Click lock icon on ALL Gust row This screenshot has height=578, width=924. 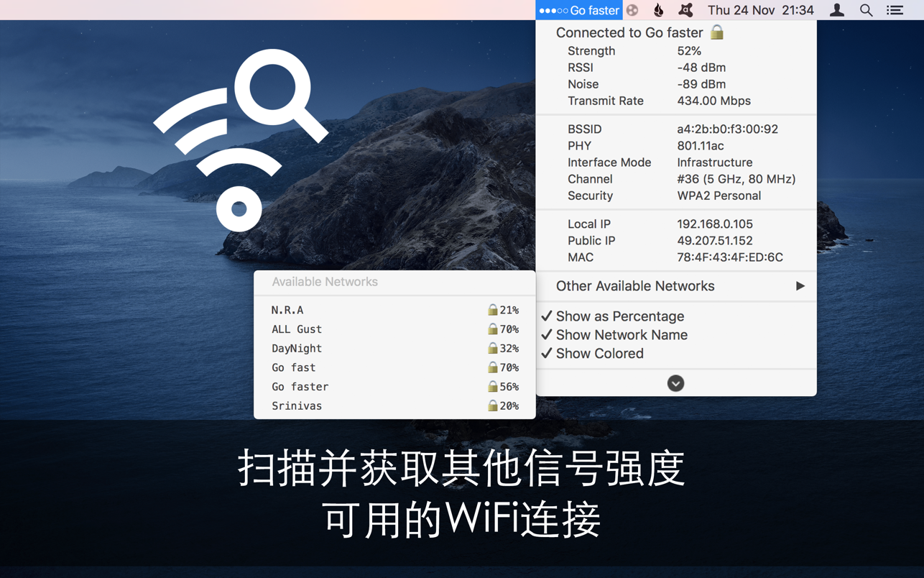coord(492,329)
